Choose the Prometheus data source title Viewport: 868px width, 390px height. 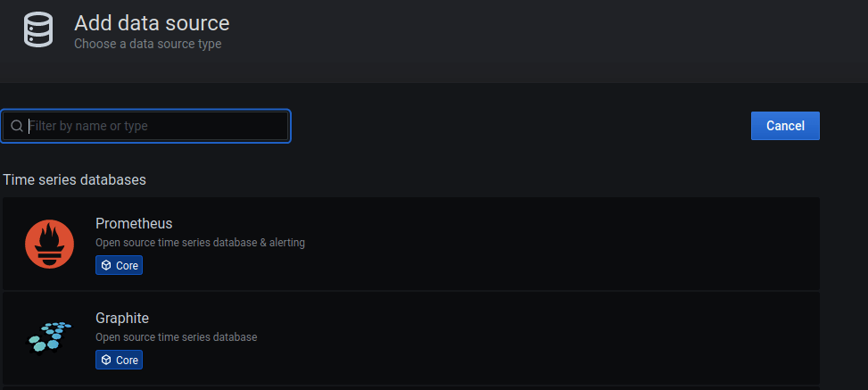tap(134, 223)
